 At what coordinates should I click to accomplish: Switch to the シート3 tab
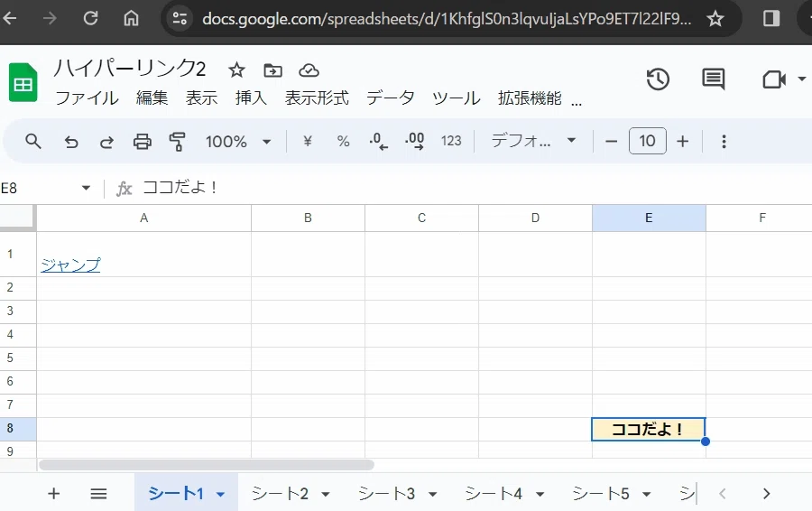387,493
